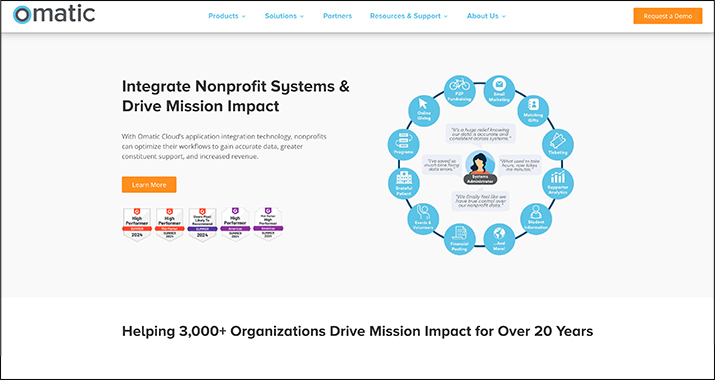
Task: Click the Omatic Cloud description paragraph
Action: coord(224,146)
